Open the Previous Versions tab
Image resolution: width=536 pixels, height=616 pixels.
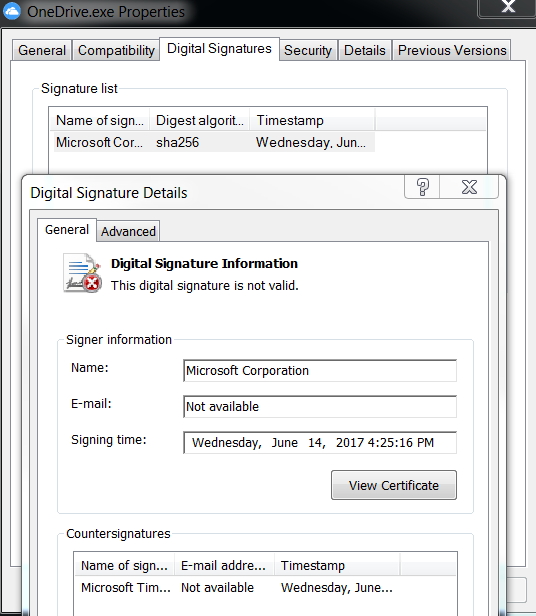(x=452, y=50)
